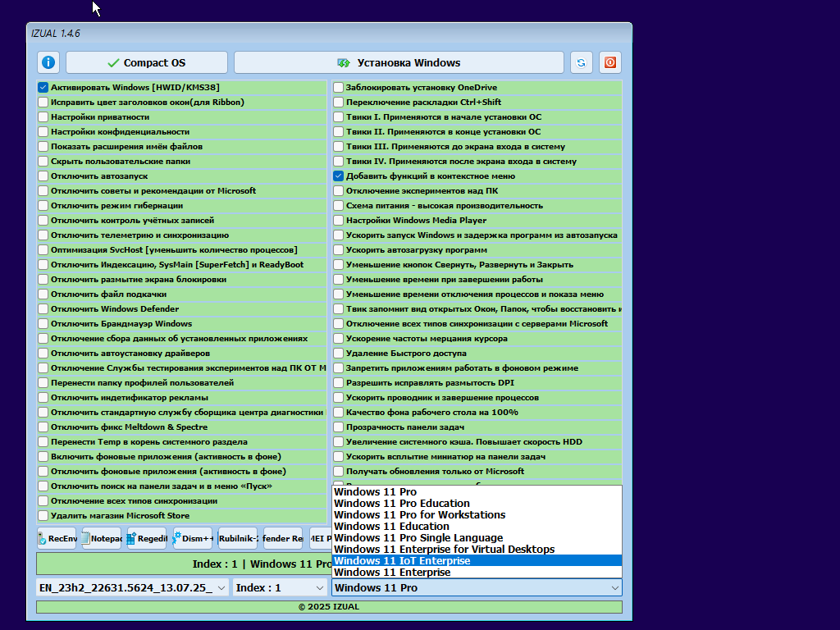Click the refresh arrows icon
840x630 pixels.
point(582,62)
